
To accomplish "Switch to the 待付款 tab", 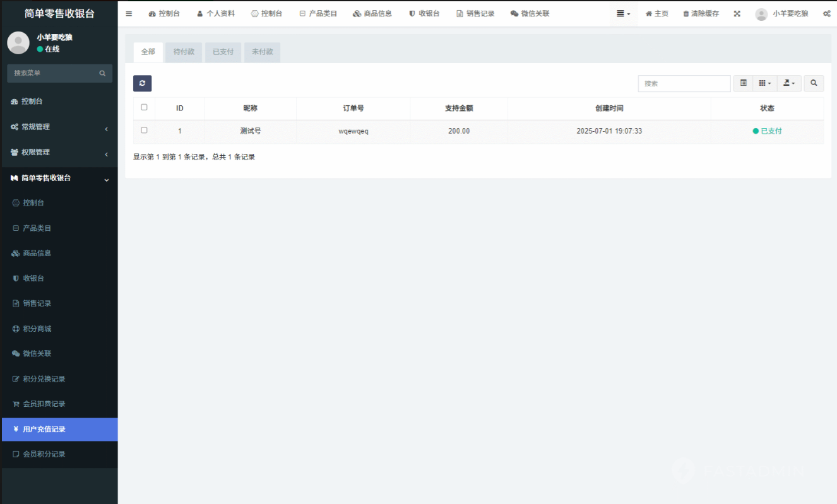I will point(184,52).
